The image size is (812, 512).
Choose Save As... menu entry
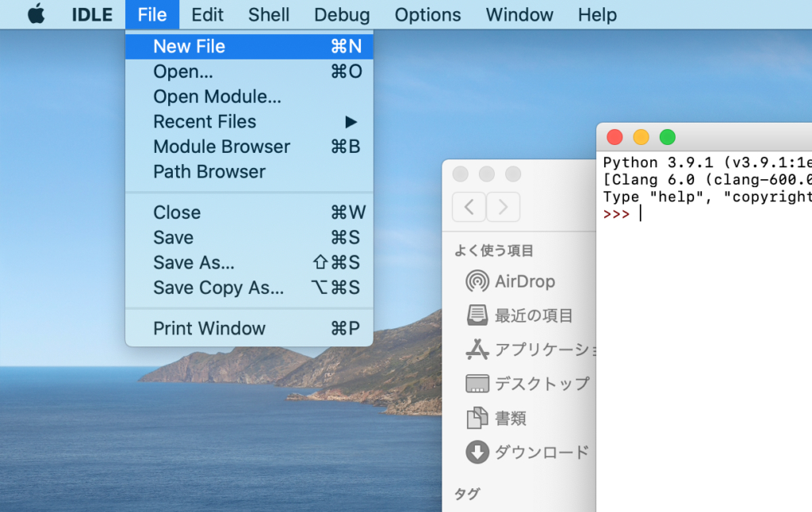point(249,262)
